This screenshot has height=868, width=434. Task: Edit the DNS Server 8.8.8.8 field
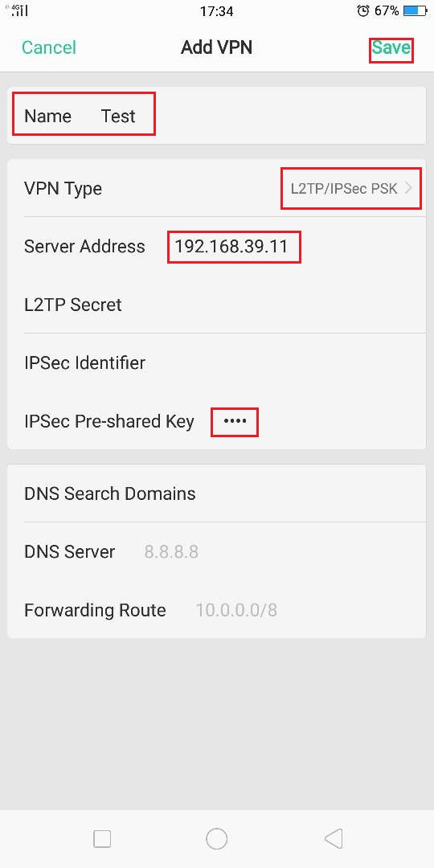tap(217, 551)
